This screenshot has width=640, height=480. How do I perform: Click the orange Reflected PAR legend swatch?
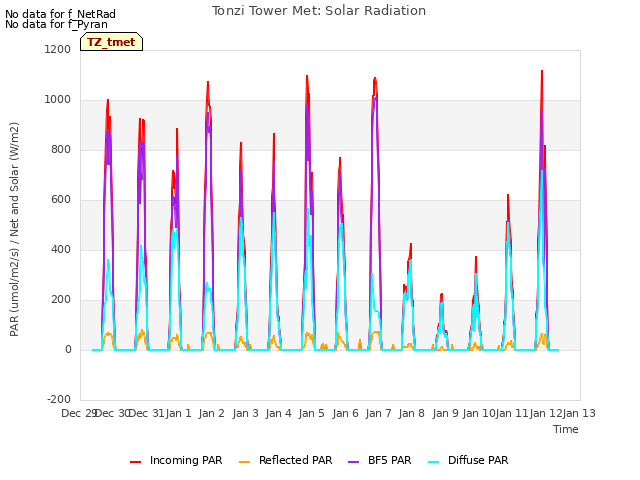tap(244, 462)
